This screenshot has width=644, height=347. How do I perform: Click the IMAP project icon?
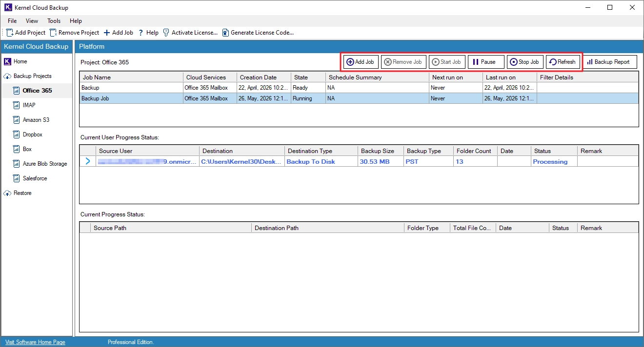coord(17,105)
